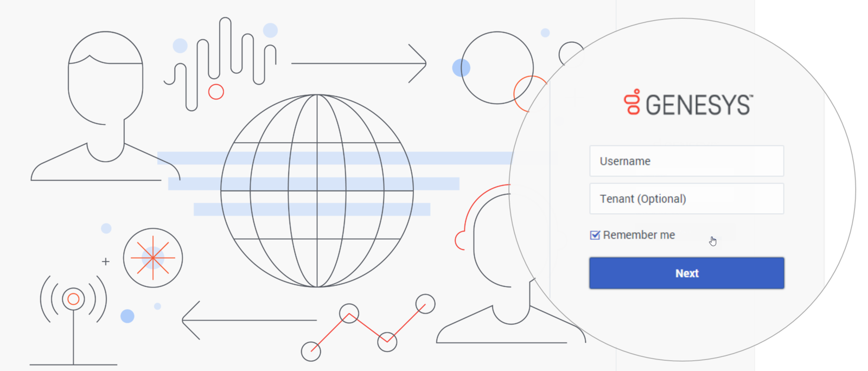The height and width of the screenshot is (371, 868).
Task: Click the long left-pointing arrow
Action: [250, 320]
